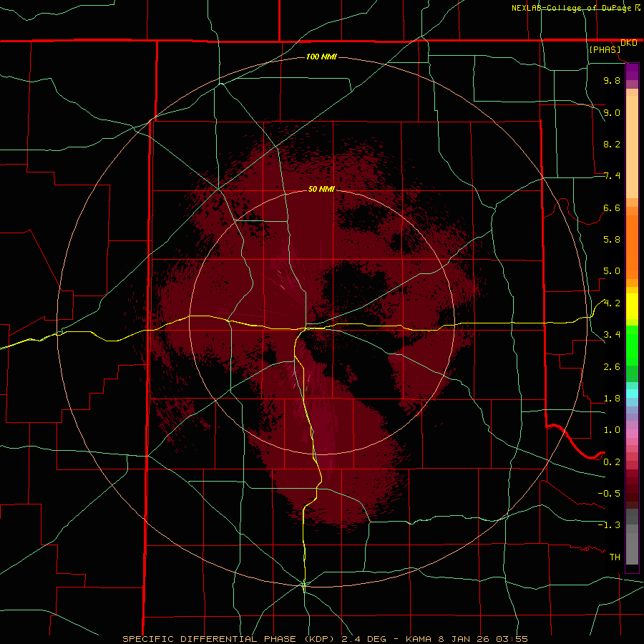Click the 50 NMI range ring label
This screenshot has width=644, height=644.
[x=321, y=190]
